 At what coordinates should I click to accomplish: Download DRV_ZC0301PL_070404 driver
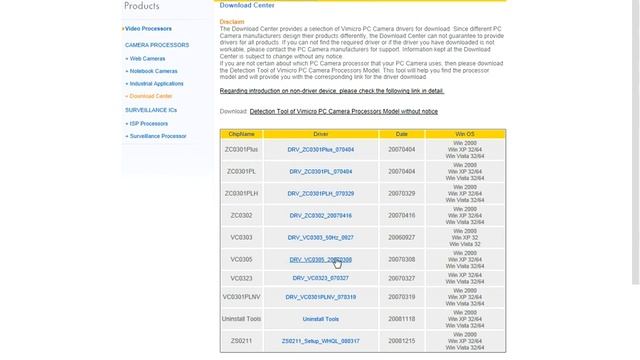321,172
